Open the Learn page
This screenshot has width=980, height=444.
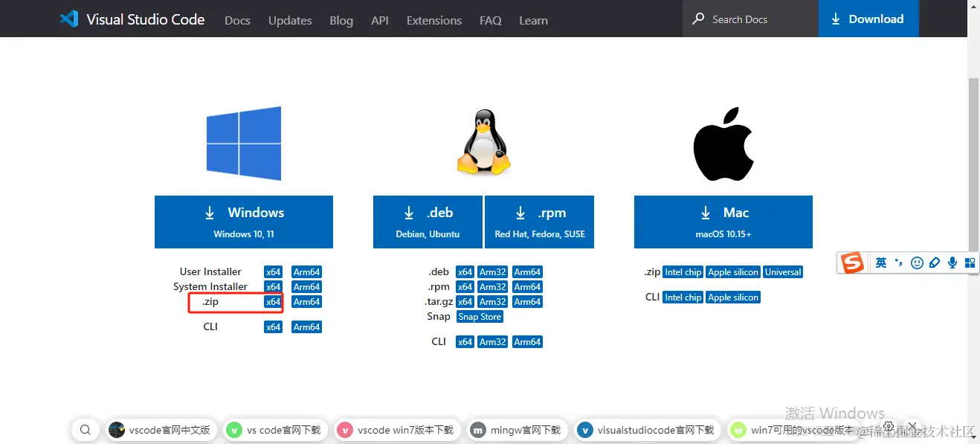pyautogui.click(x=533, y=20)
